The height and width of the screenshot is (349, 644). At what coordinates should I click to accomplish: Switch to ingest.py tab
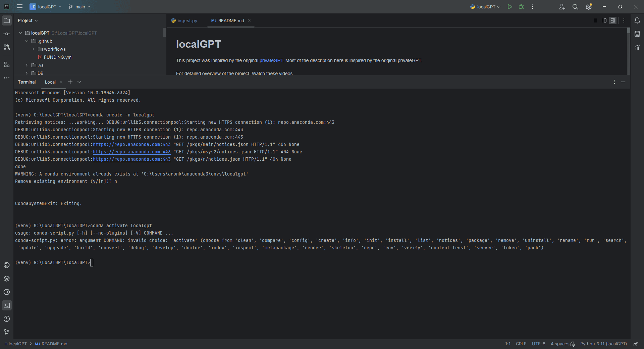pyautogui.click(x=184, y=20)
